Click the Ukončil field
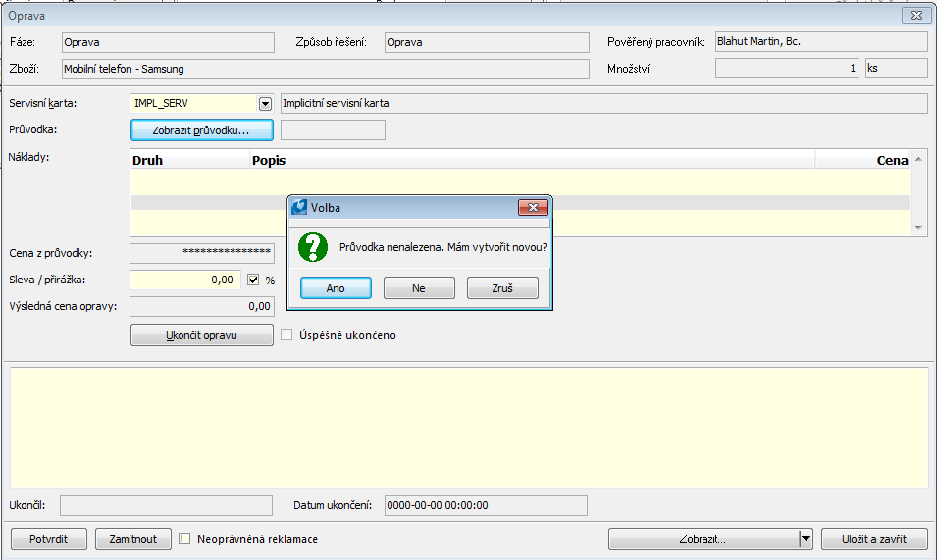The width and height of the screenshot is (937, 560). (x=166, y=506)
